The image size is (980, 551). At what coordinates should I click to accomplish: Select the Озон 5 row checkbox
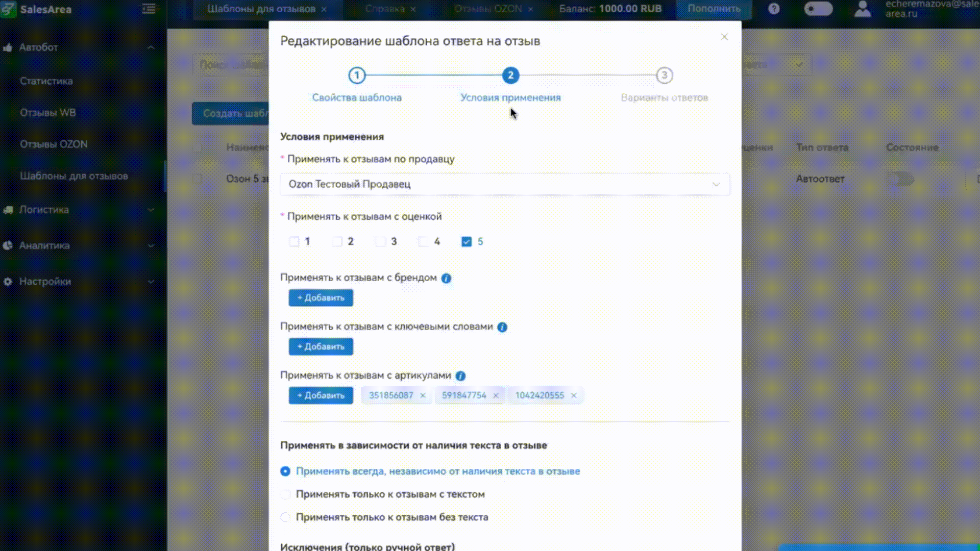click(x=197, y=179)
